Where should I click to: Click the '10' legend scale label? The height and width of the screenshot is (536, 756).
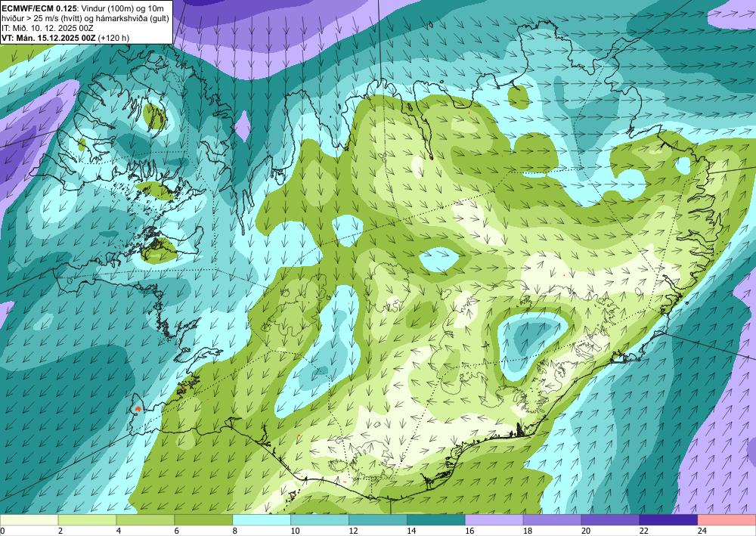295,531
